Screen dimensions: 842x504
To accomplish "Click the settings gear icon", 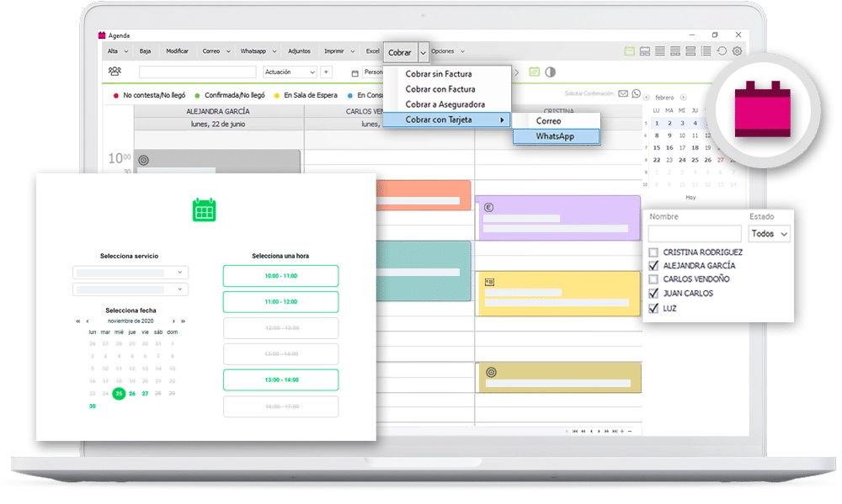I will point(737,51).
